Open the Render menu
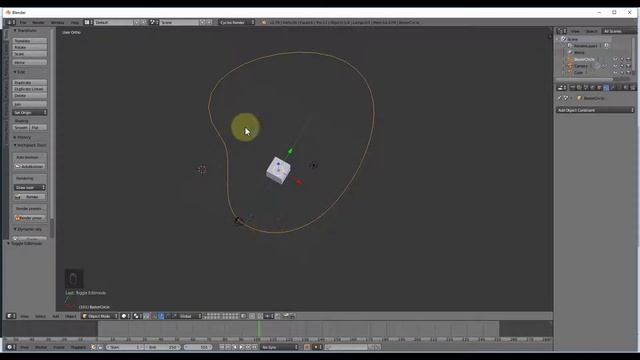The height and width of the screenshot is (360, 640). [x=38, y=22]
